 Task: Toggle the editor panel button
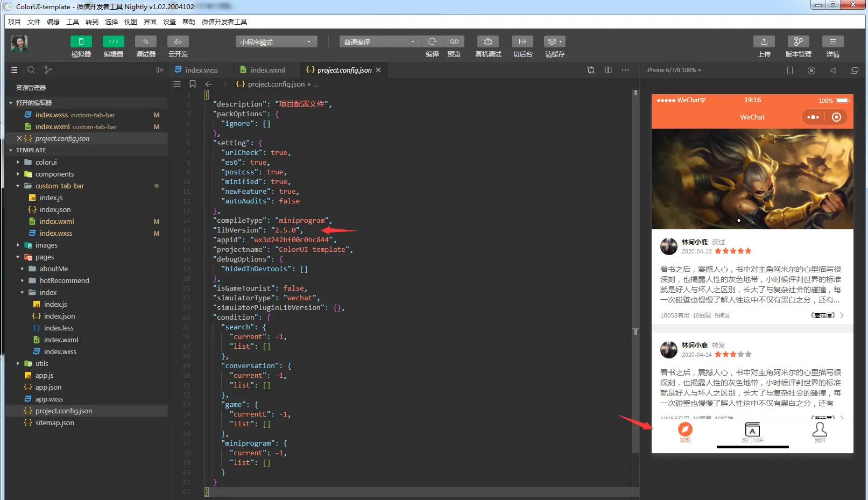tap(114, 41)
